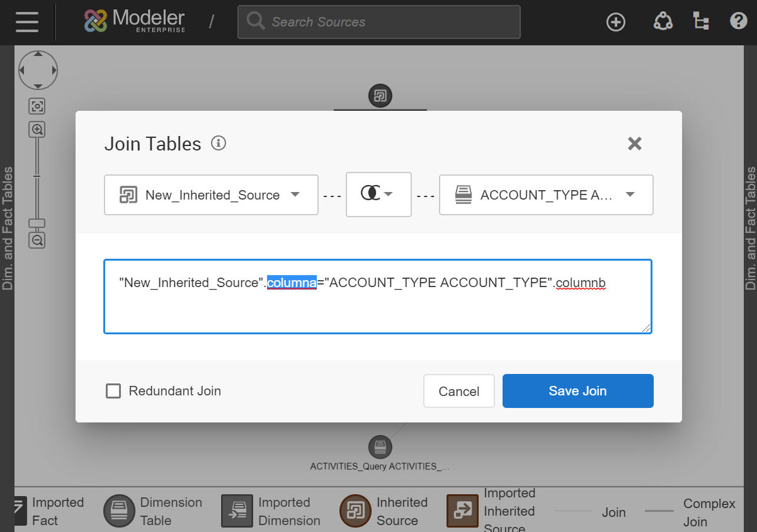Click the add new plus icon
This screenshot has width=757, height=532.
tap(615, 22)
